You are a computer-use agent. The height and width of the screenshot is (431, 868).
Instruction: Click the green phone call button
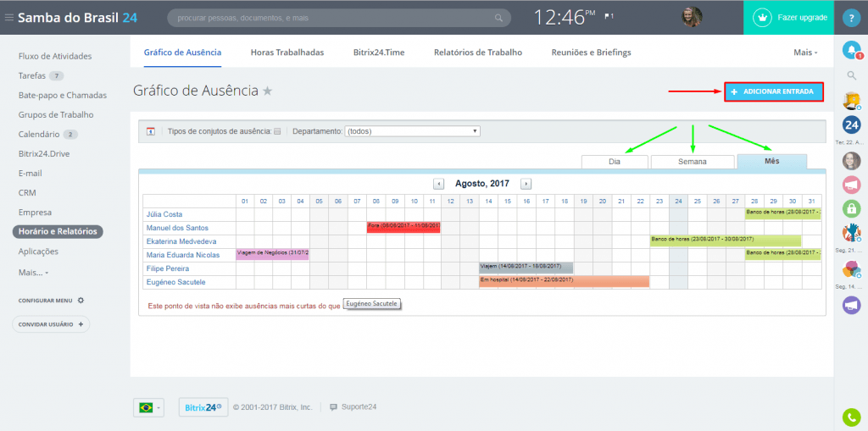[851, 417]
